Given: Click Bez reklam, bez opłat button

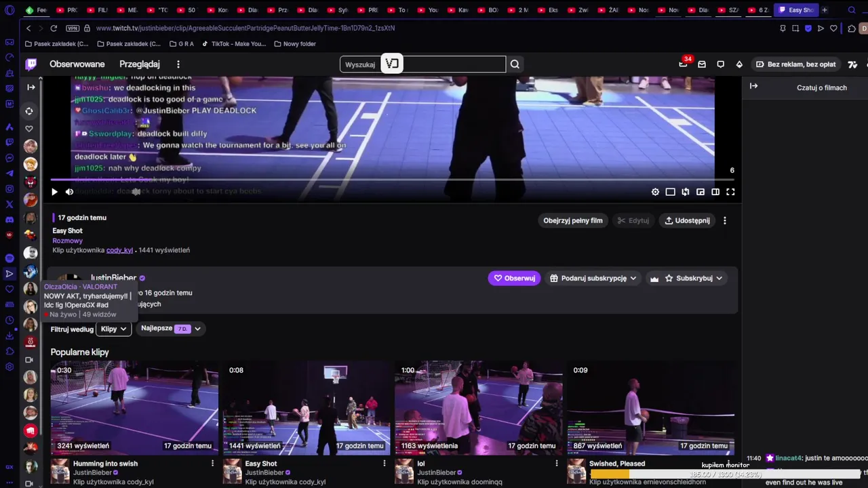Looking at the screenshot, I should click(x=796, y=64).
